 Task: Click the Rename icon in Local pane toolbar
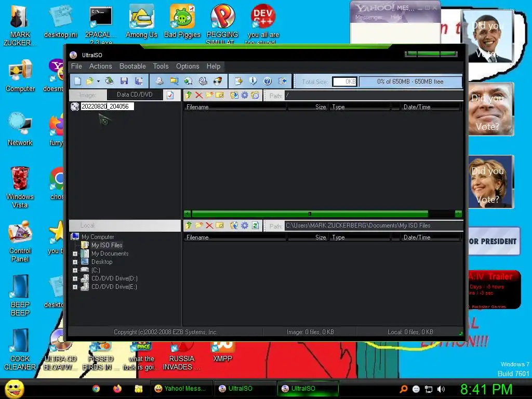coord(220,225)
